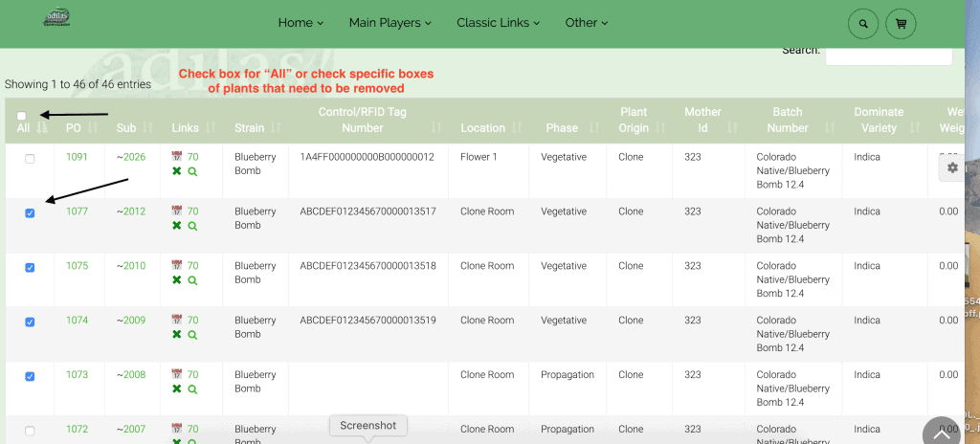Open calendar icon for PO 1074 row
The width and height of the screenshot is (980, 444).
176,321
